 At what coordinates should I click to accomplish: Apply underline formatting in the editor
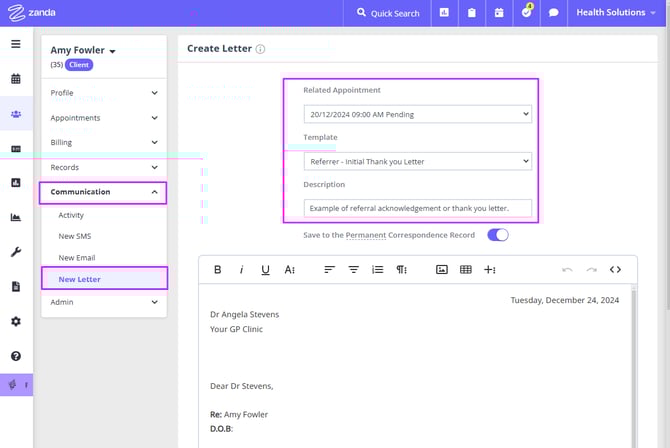(x=265, y=269)
